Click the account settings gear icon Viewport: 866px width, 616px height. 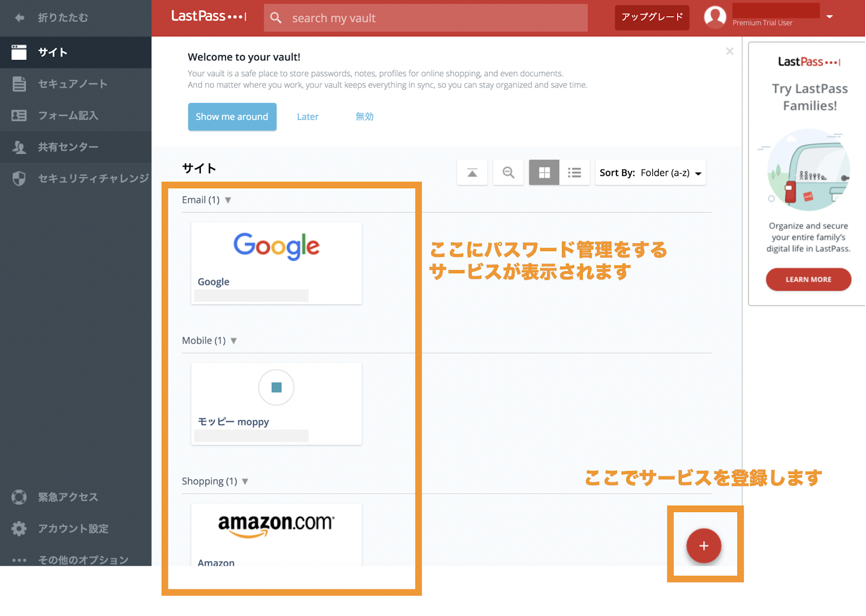(x=19, y=528)
